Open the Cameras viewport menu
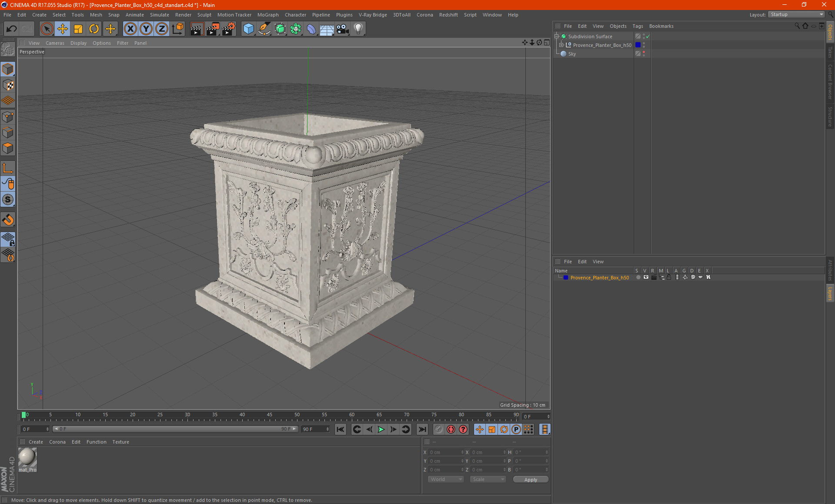This screenshot has height=504, width=835. (x=55, y=43)
